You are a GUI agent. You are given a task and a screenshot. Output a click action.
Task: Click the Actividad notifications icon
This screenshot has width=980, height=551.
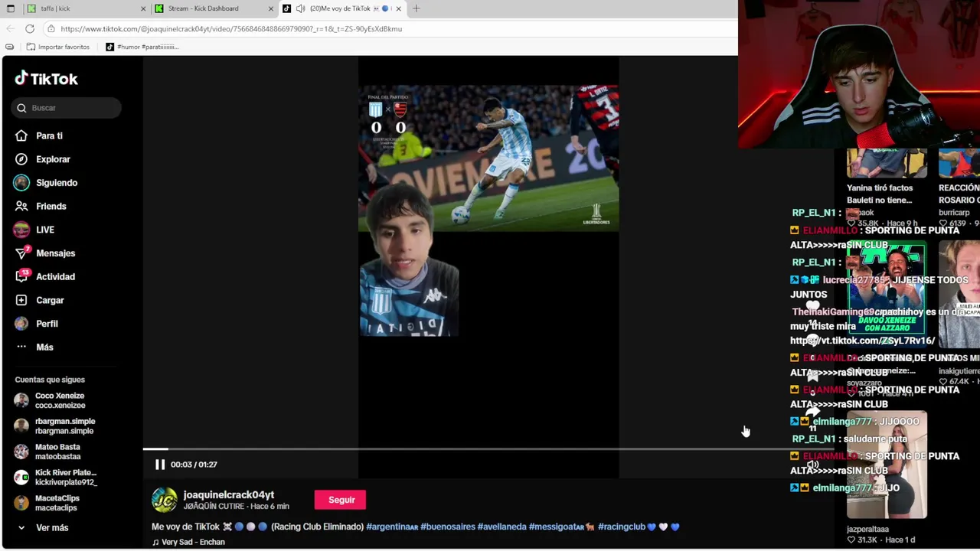(x=21, y=276)
